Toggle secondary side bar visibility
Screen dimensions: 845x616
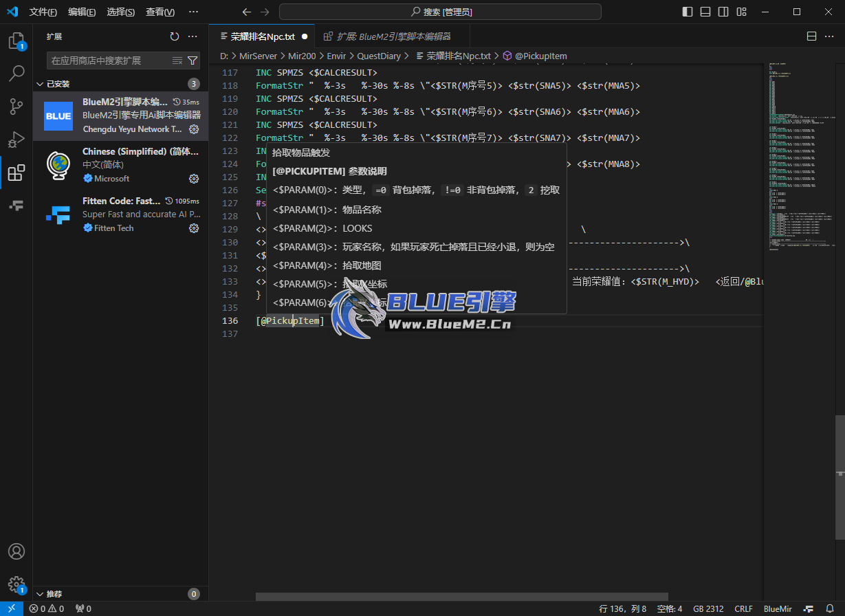723,12
